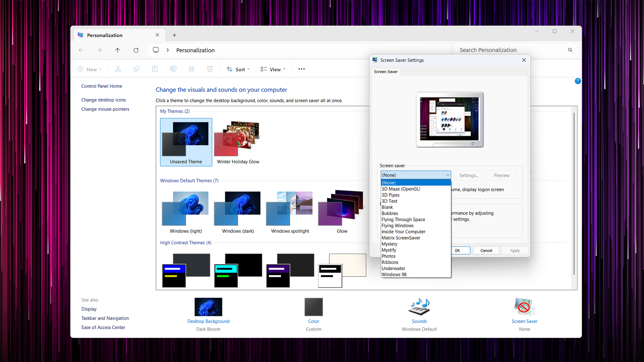This screenshot has width=644, height=362.
Task: Open the blue Help question mark
Action: click(x=578, y=81)
